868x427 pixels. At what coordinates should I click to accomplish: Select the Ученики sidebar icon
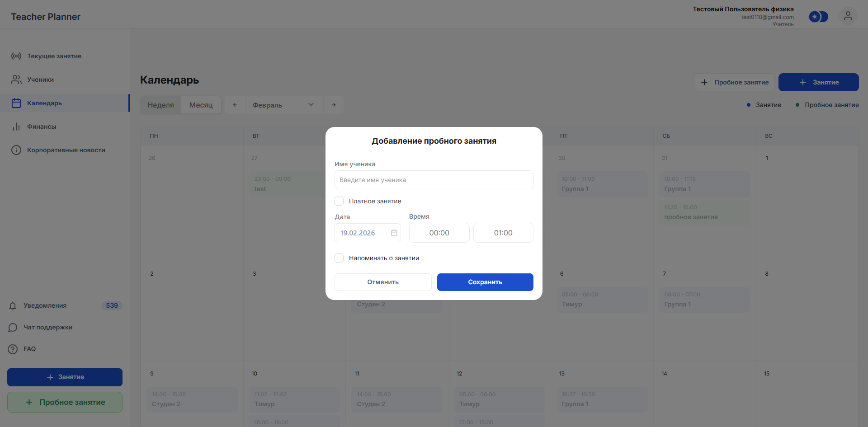point(17,80)
